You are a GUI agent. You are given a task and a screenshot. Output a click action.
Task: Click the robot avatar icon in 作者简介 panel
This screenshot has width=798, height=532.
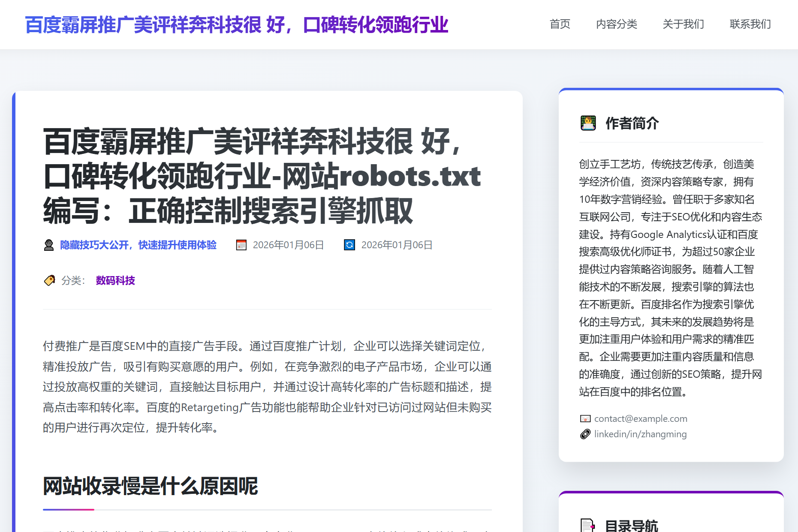coord(588,123)
